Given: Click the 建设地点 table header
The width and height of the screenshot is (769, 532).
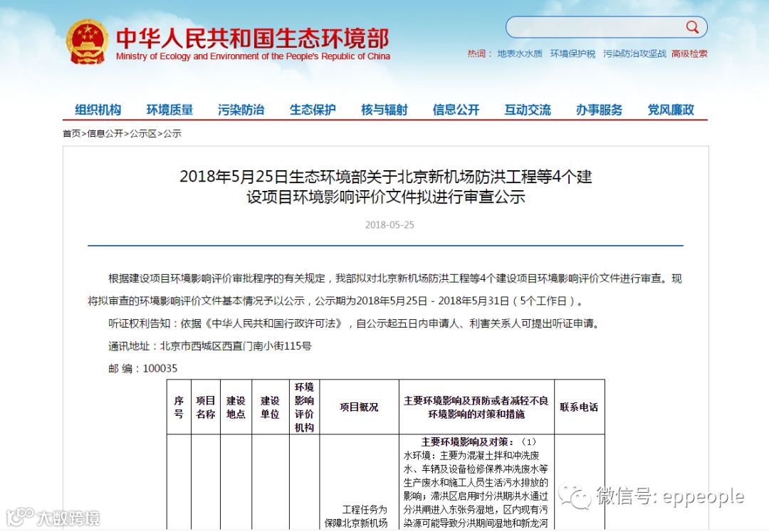Looking at the screenshot, I should [x=236, y=407].
